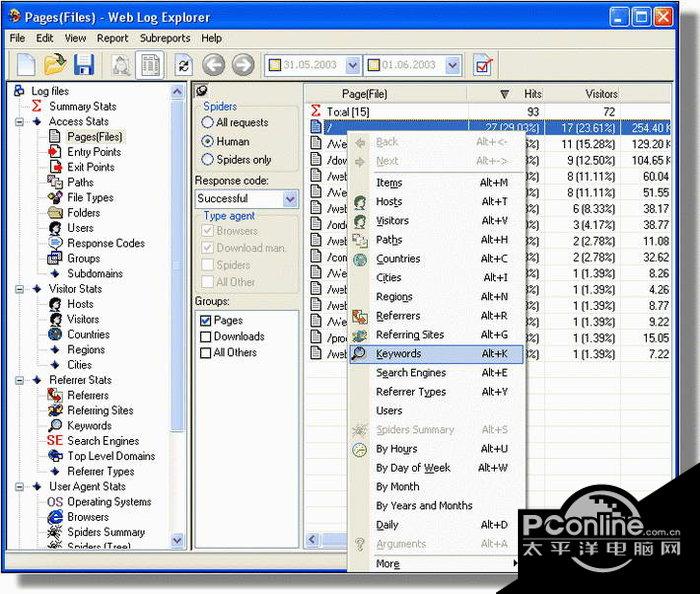The width and height of the screenshot is (700, 594).
Task: Select the Human radio button
Action: [x=207, y=141]
